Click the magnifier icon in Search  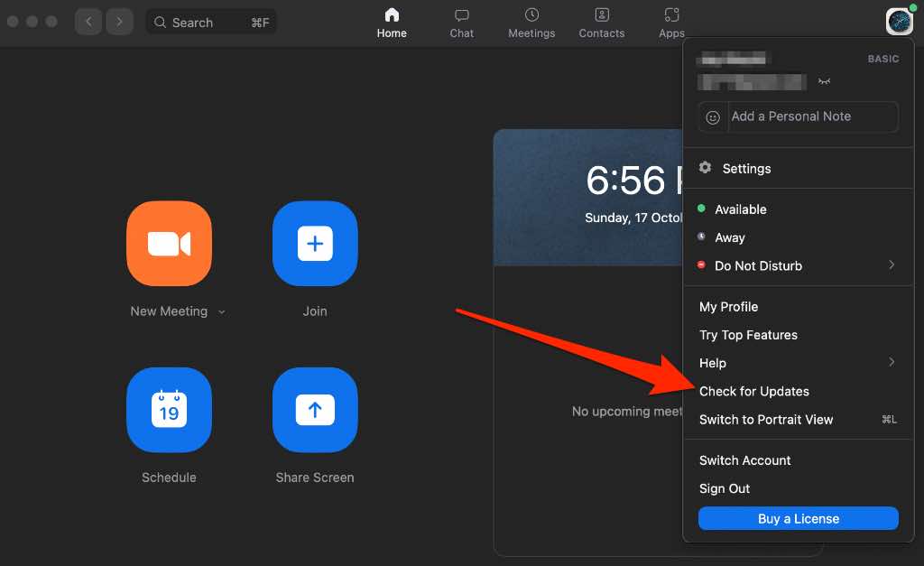pos(160,23)
